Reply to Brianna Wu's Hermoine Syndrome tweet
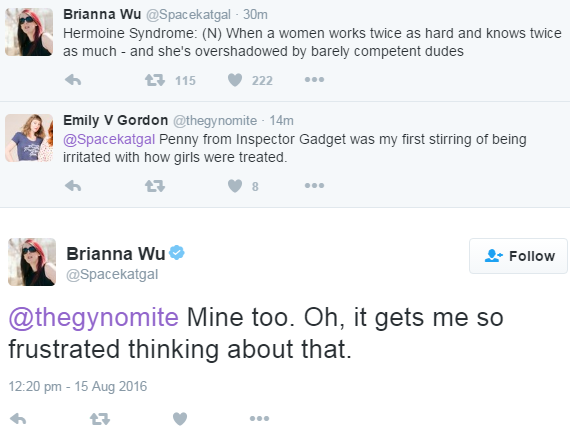 [73, 80]
